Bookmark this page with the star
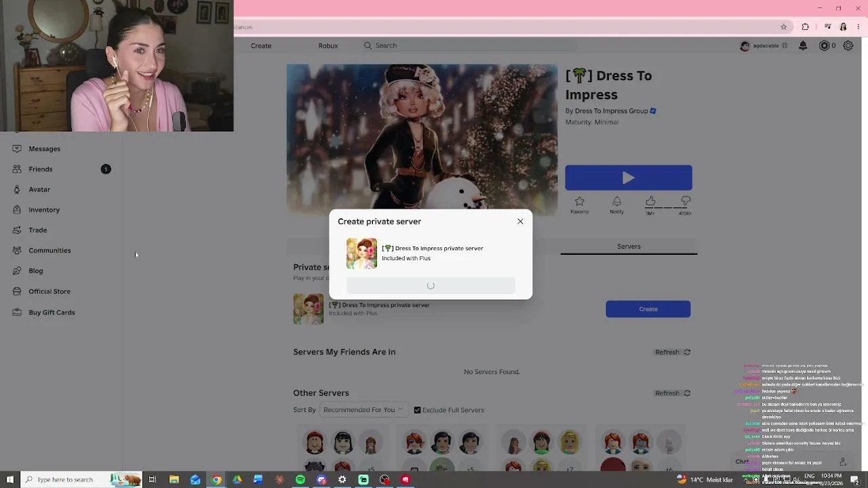This screenshot has width=868, height=488. pyautogui.click(x=784, y=27)
